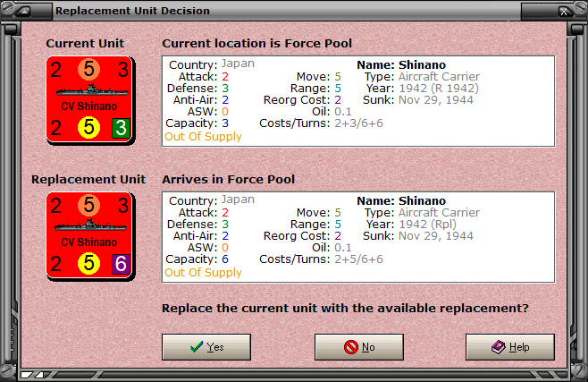The height and width of the screenshot is (382, 588).
Task: Click current unit 'Sunk: Nov 29, 1944'
Action: (417, 100)
